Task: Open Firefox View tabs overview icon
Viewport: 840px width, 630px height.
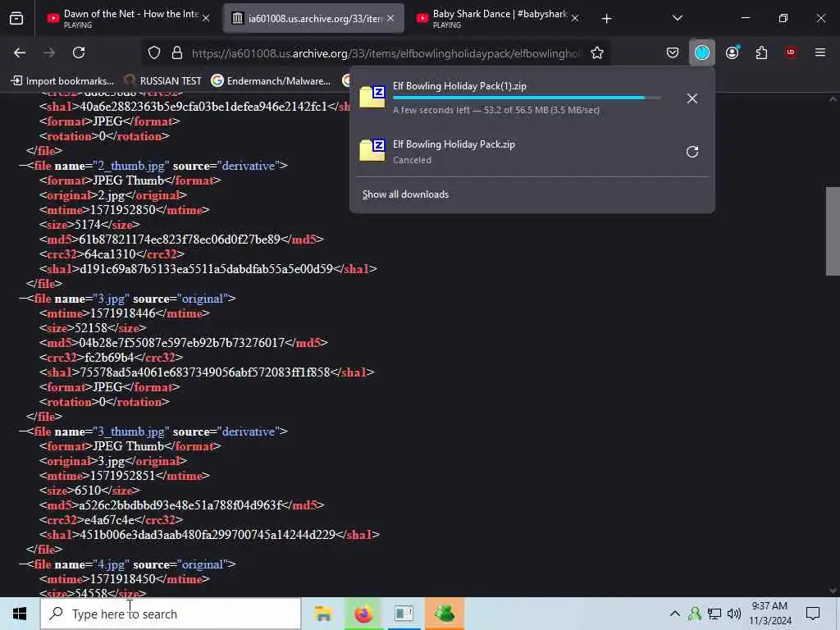Action: pyautogui.click(x=16, y=18)
